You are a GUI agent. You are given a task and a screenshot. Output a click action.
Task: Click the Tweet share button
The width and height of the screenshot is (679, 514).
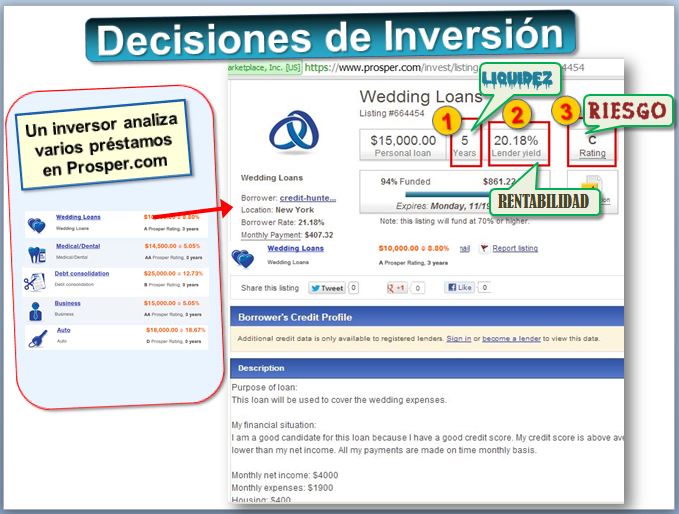[327, 288]
